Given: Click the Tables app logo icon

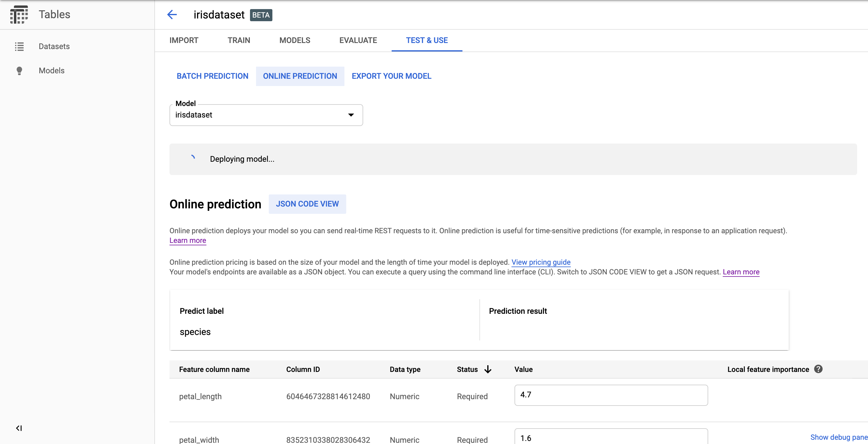Looking at the screenshot, I should click(x=19, y=15).
